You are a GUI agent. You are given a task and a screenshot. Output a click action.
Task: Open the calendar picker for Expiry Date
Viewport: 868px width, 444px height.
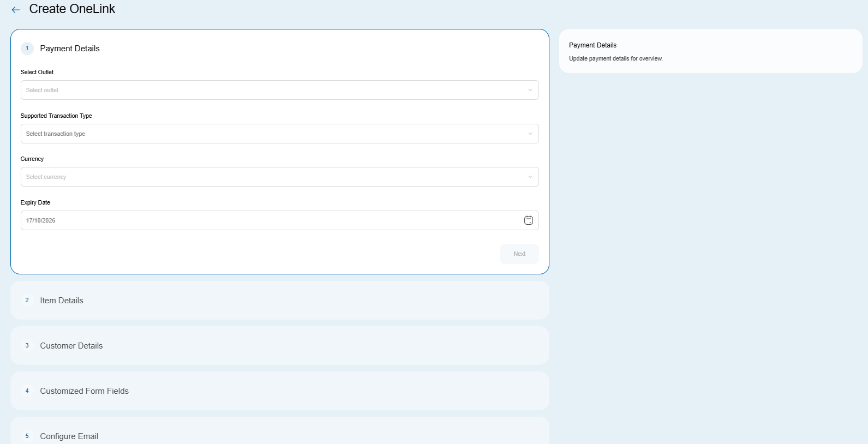pyautogui.click(x=528, y=220)
